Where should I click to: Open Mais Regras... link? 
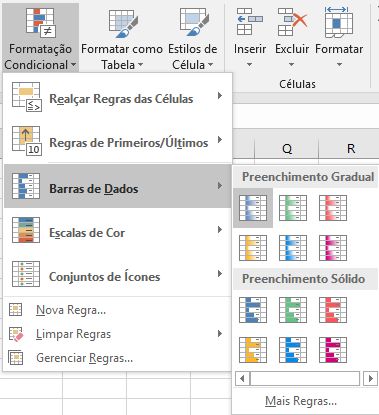pyautogui.click(x=301, y=401)
